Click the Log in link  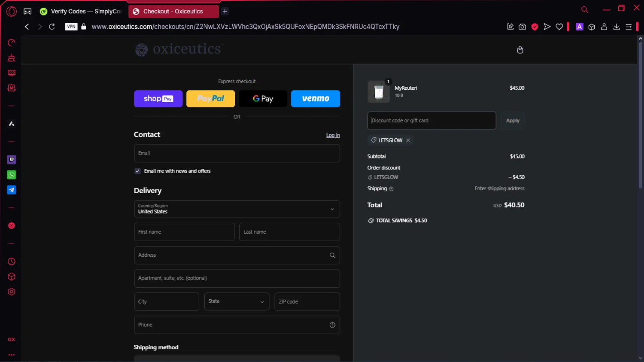pyautogui.click(x=333, y=135)
